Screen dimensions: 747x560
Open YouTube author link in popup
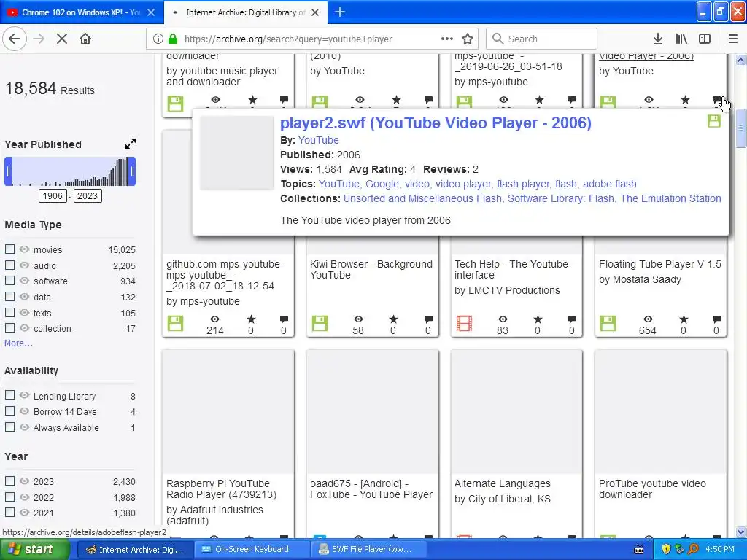(x=319, y=140)
